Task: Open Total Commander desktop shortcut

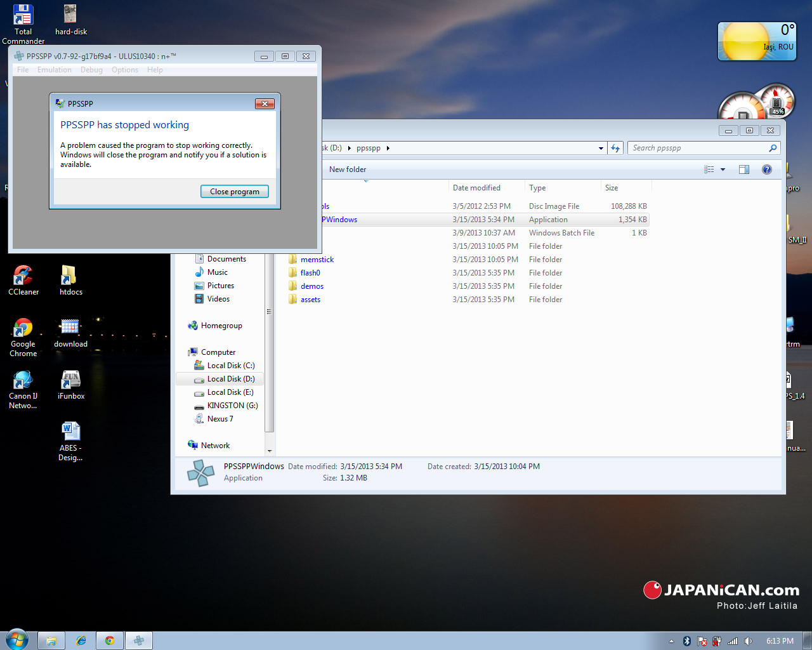Action: [x=23, y=23]
